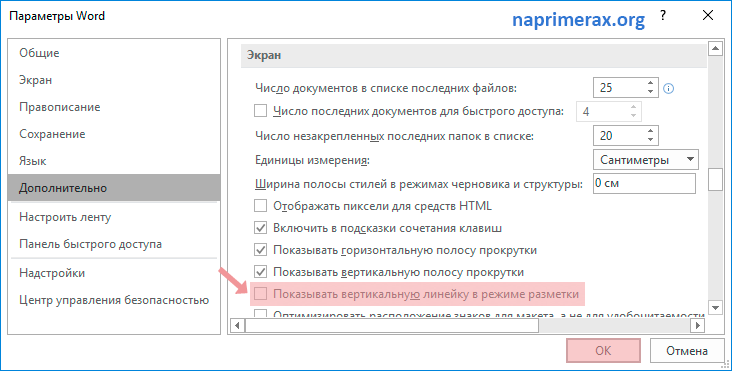Confirm settings with the OK button
The image size is (732, 371).
click(x=603, y=350)
